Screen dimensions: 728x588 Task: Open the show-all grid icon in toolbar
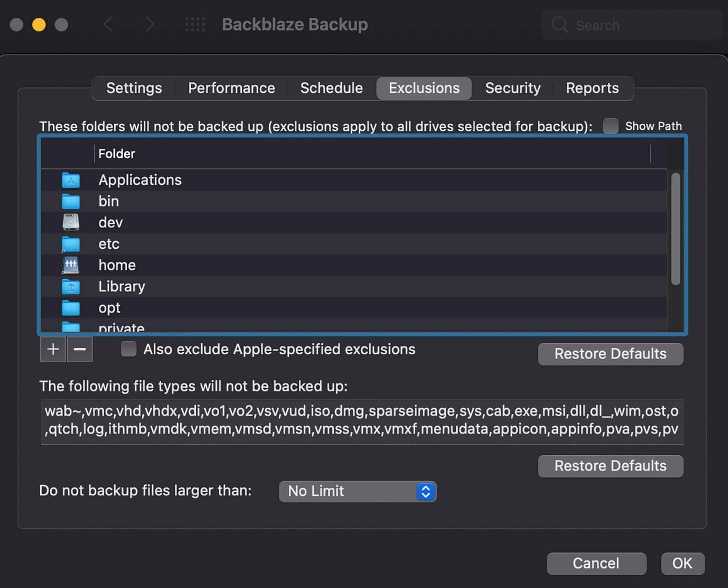[195, 25]
